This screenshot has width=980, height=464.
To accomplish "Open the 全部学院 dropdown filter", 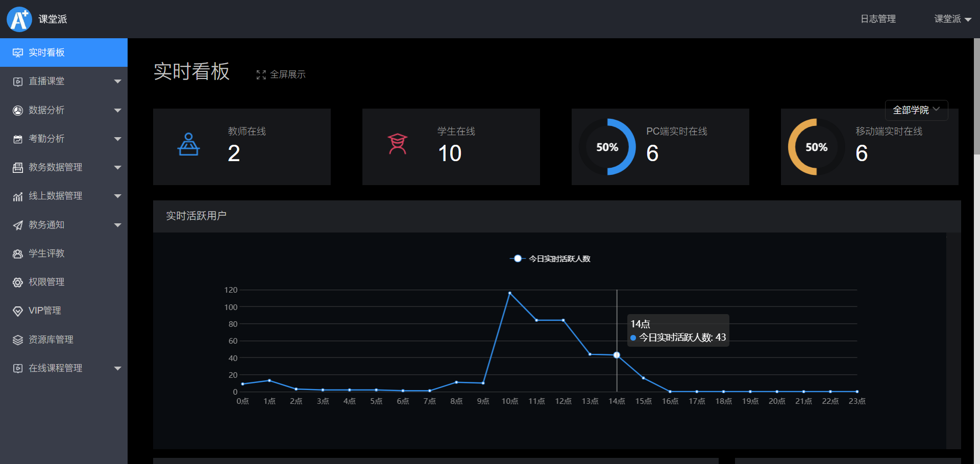I will pos(916,110).
